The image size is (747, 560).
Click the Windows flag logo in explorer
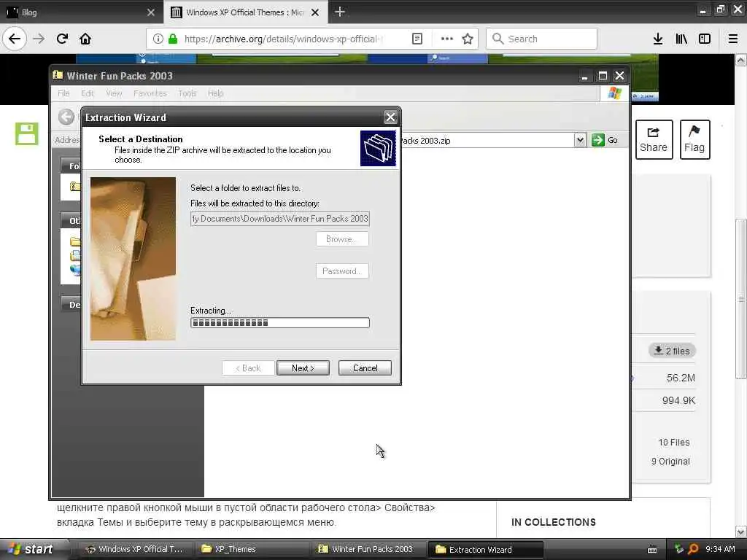(x=614, y=93)
